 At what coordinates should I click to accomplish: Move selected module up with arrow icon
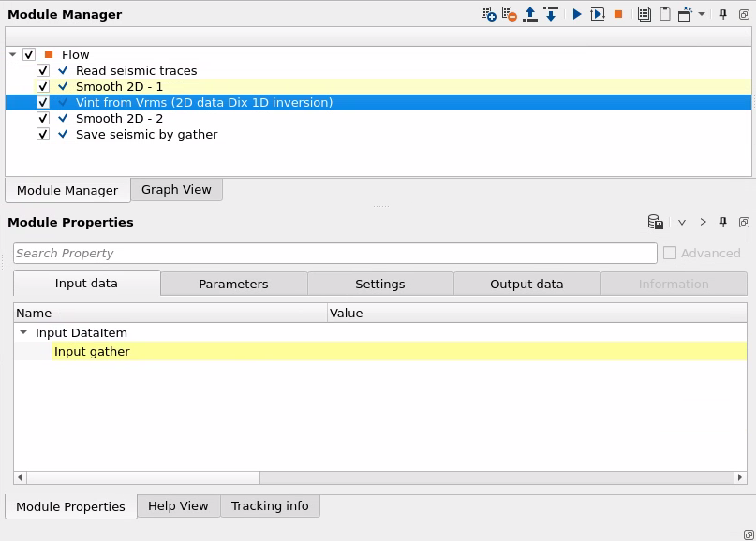tap(530, 14)
